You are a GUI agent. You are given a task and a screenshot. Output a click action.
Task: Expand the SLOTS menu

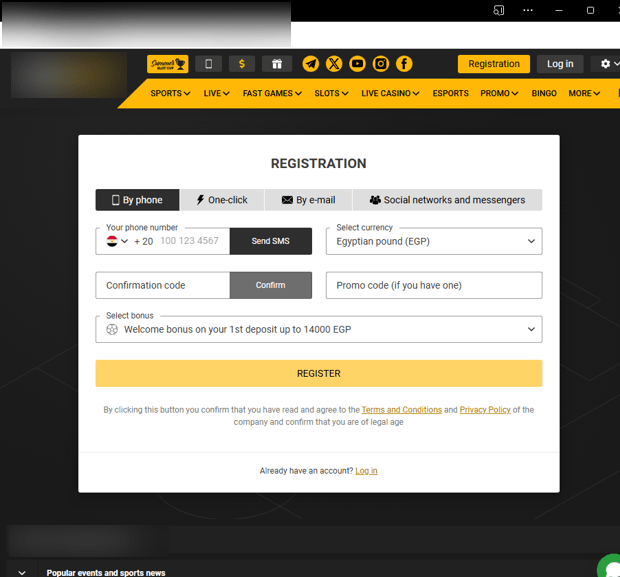tap(331, 94)
